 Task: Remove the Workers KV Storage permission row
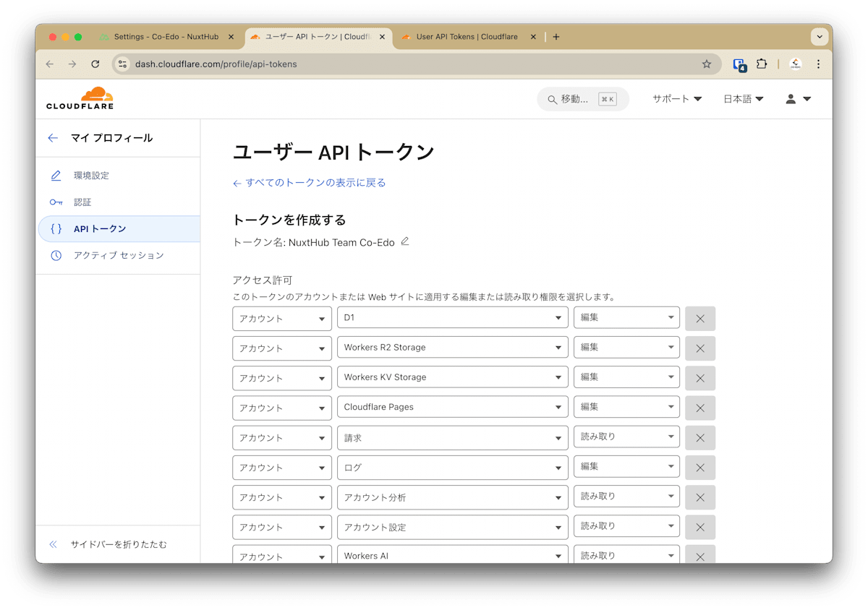pyautogui.click(x=700, y=378)
